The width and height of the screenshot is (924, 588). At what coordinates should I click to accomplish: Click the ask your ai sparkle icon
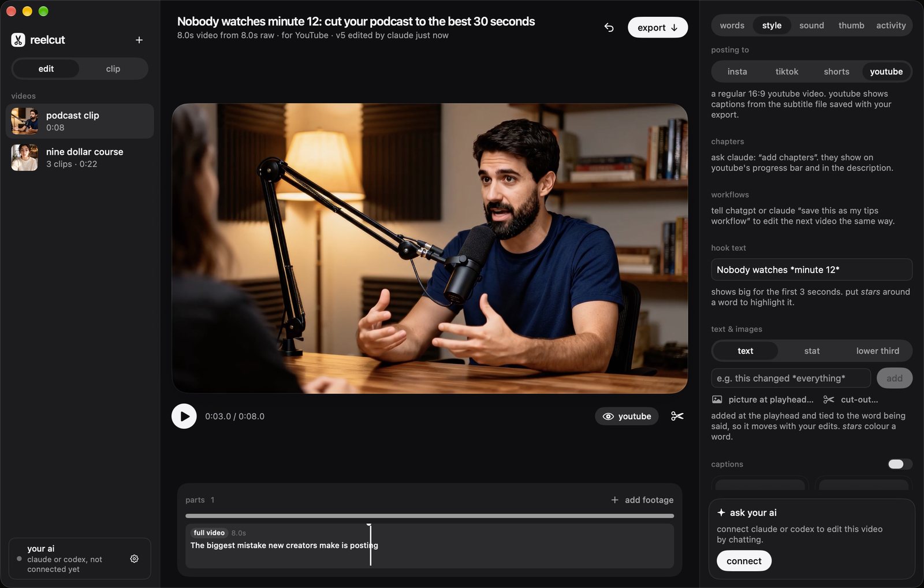(721, 512)
